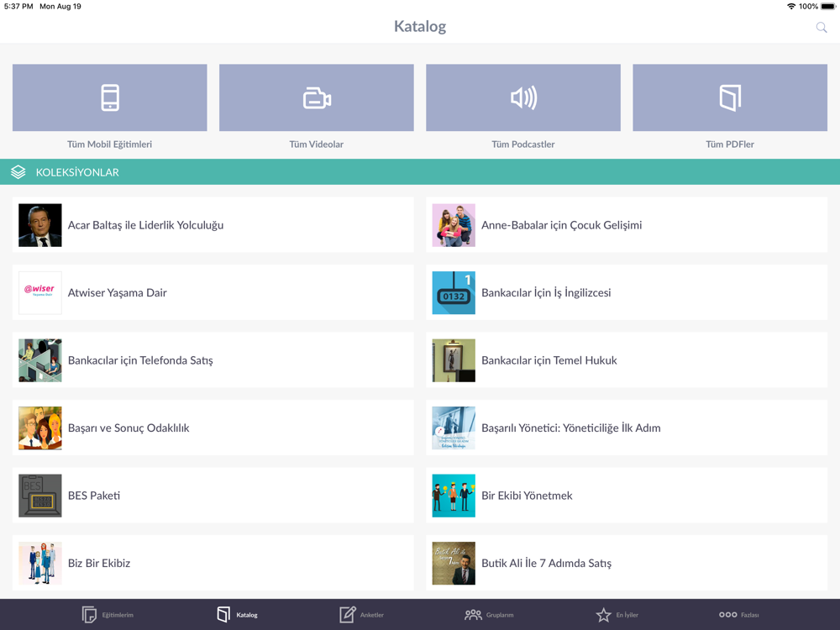Click the KOLEKSİYONLAR section header text

77,172
